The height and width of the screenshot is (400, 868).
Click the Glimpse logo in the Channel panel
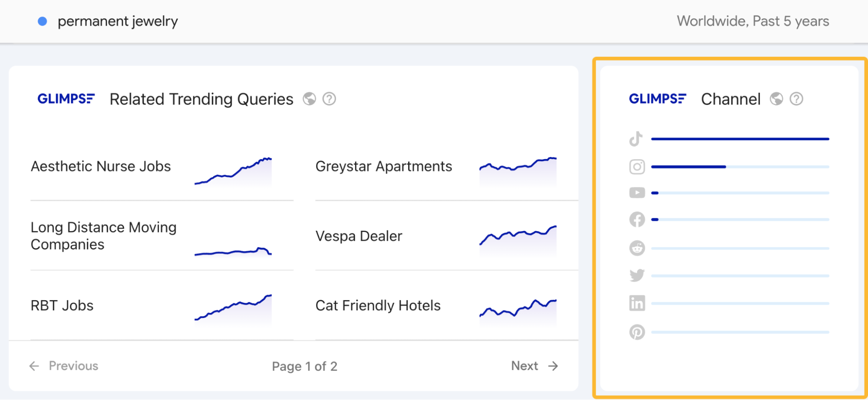coord(657,98)
